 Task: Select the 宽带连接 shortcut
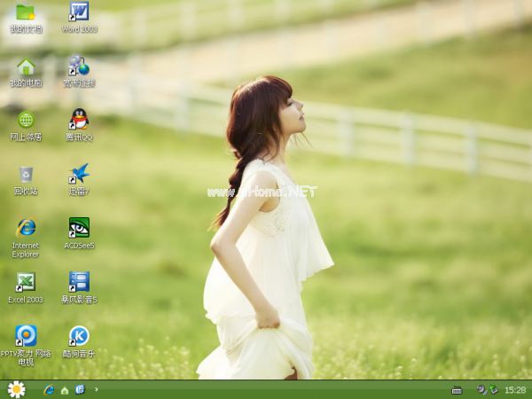pos(79,66)
